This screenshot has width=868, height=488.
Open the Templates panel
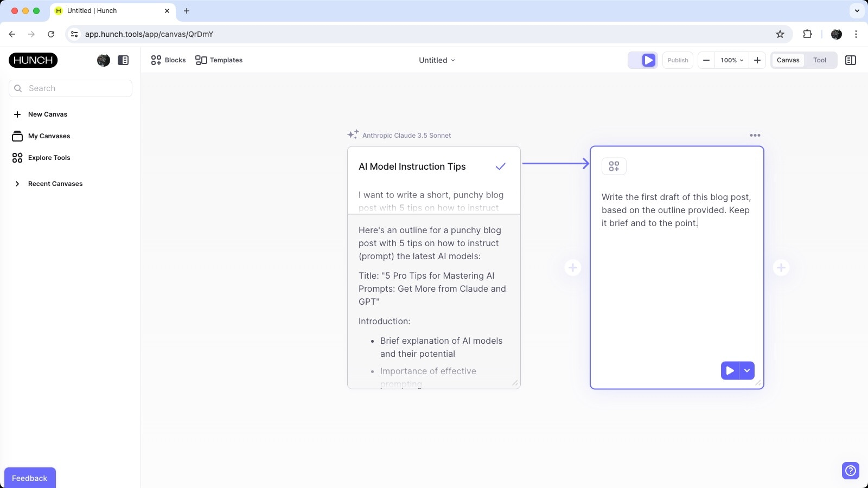(x=219, y=60)
